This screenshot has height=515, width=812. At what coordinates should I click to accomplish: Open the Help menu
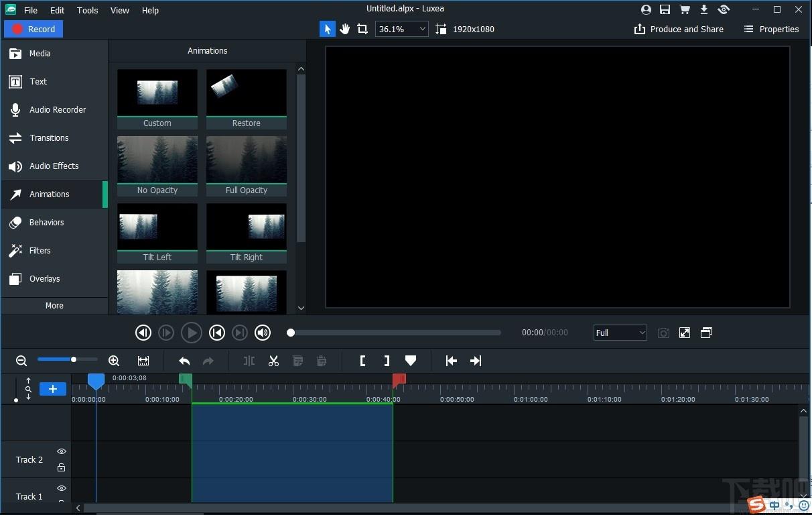pyautogui.click(x=150, y=10)
